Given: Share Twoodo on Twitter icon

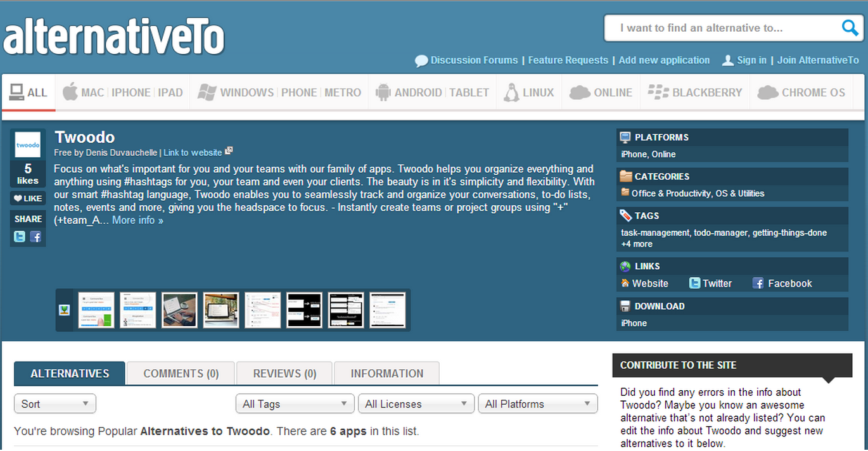Looking at the screenshot, I should point(20,236).
